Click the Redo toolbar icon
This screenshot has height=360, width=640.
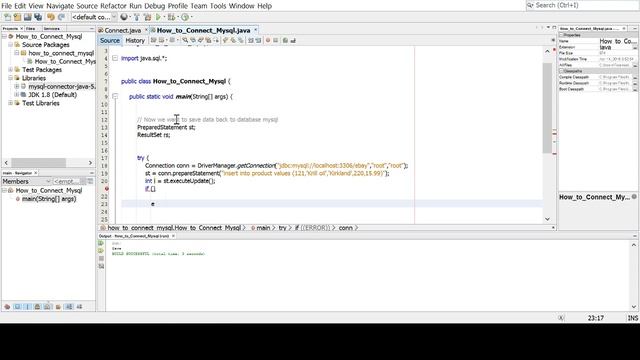click(61, 17)
